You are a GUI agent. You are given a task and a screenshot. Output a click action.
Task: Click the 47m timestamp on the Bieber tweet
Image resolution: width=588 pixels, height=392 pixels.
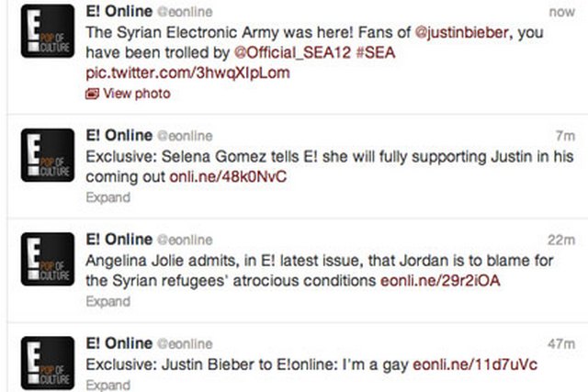point(559,342)
